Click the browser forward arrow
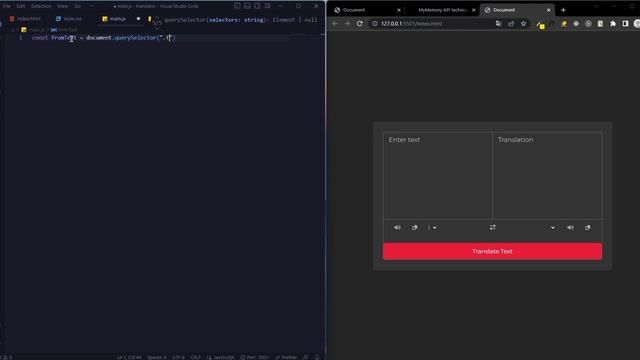The width and height of the screenshot is (640, 360). click(x=347, y=24)
